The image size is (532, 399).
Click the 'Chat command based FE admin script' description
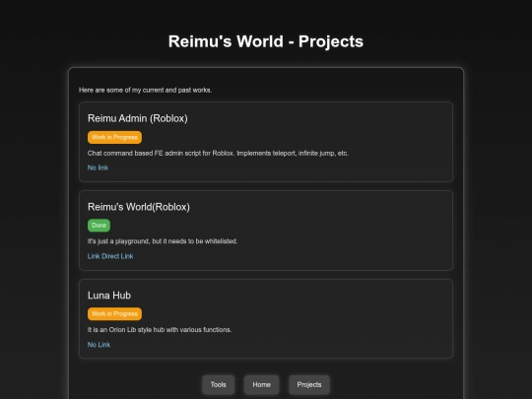point(218,153)
